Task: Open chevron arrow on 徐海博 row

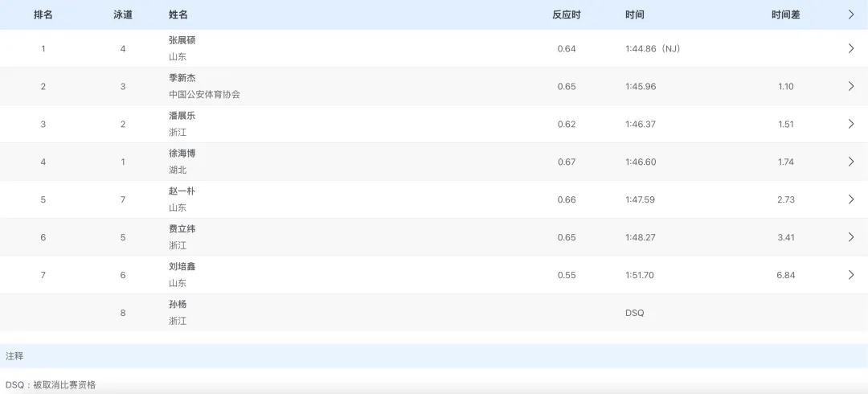Action: coord(851,162)
